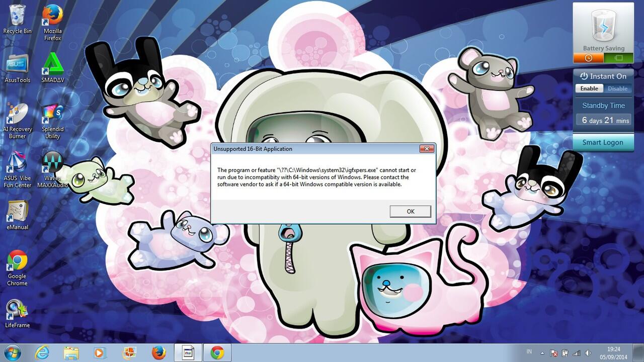Launch the Splendid Utility shortcut
This screenshot has width=644, height=362.
pyautogui.click(x=52, y=121)
